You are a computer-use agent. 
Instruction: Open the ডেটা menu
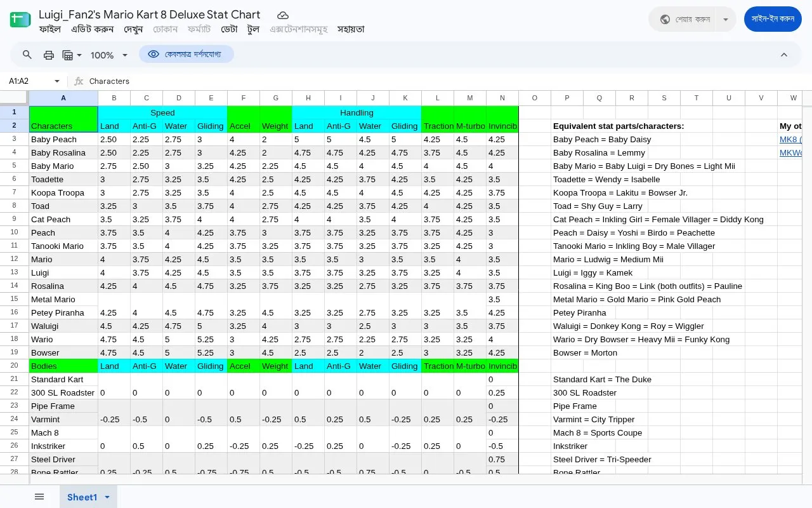coord(229,29)
